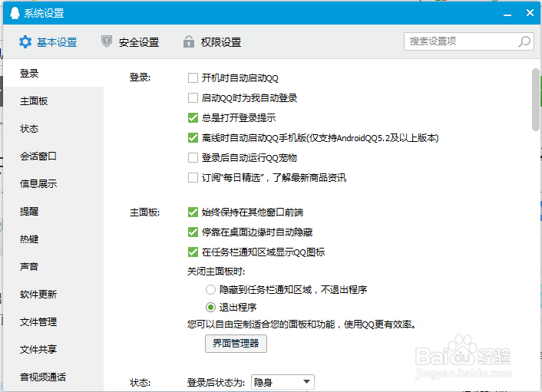Viewport: 542px width, 392px height.
Task: Click the lock icon for 权限设置
Action: click(188, 41)
